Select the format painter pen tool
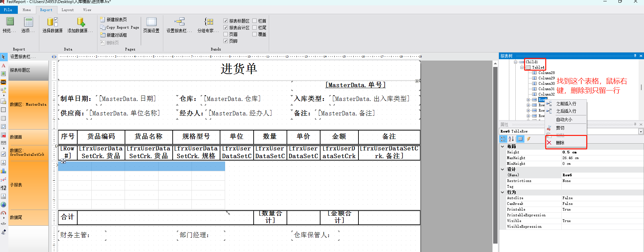 pyautogui.click(x=3, y=232)
